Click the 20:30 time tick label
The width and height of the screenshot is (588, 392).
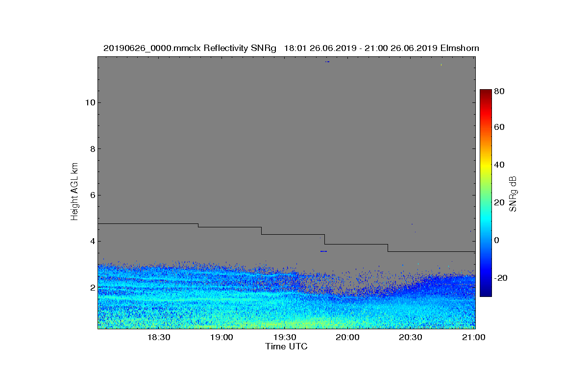point(411,338)
